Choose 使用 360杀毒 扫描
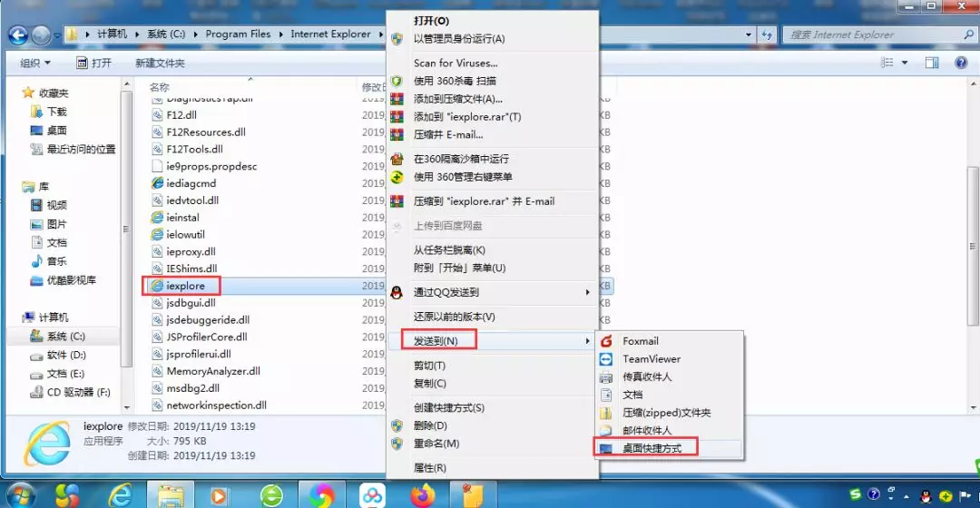Image resolution: width=980 pixels, height=508 pixels. tap(455, 81)
